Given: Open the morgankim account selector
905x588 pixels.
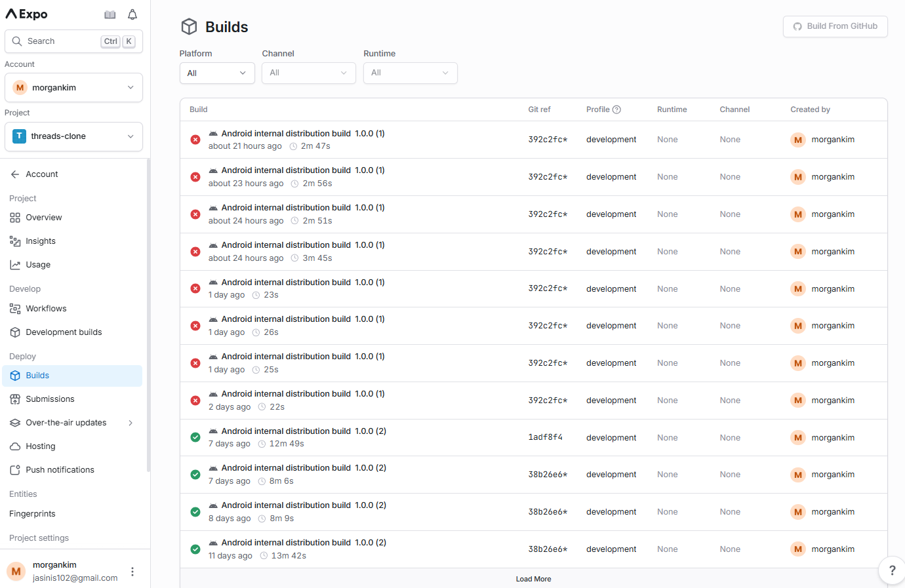Looking at the screenshot, I should [x=73, y=88].
